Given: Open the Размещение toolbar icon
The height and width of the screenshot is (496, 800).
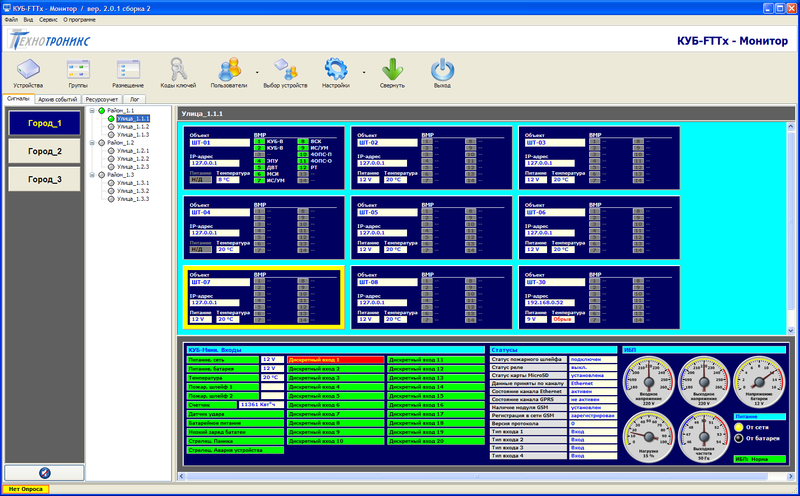Looking at the screenshot, I should point(128,69).
